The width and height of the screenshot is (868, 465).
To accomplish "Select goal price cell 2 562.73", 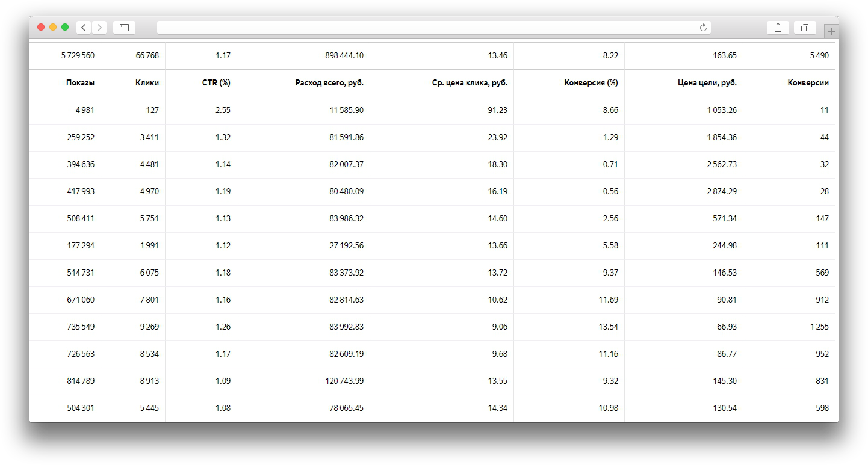I will [722, 164].
